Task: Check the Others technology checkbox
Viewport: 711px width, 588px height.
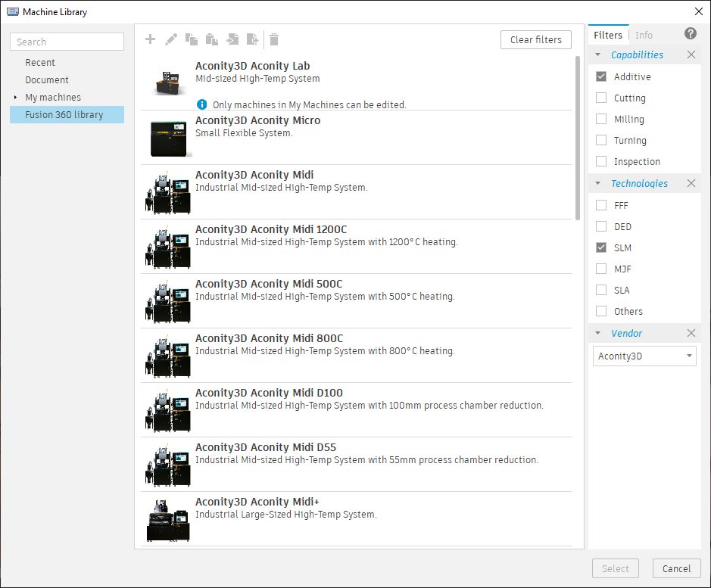Action: tap(600, 311)
